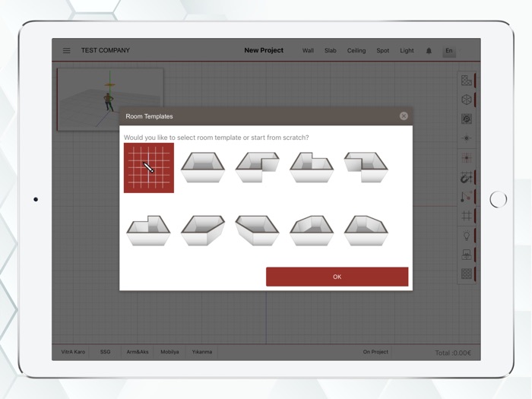Screen dimensions: 532x399
Task: Select the last room template in bottom row
Action: pos(366,230)
